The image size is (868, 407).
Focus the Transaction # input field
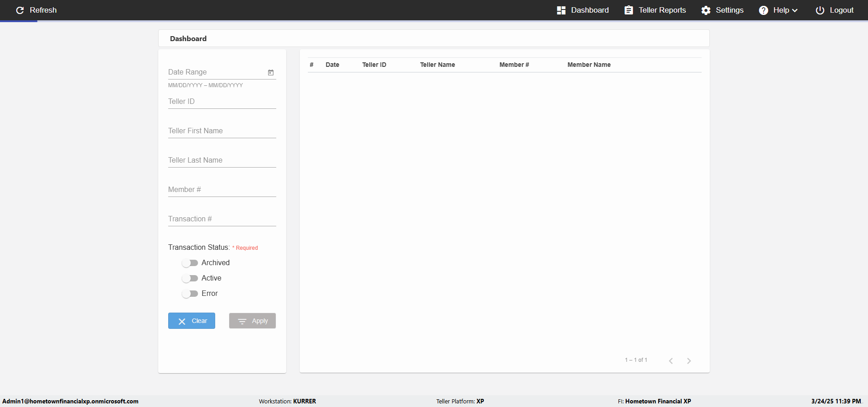click(222, 219)
